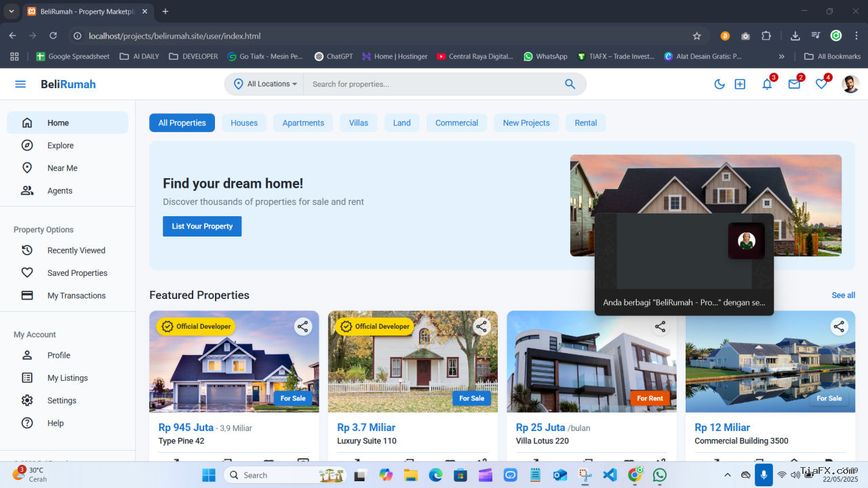Select the Rental category tab
The width and height of the screenshot is (868, 488).
585,123
